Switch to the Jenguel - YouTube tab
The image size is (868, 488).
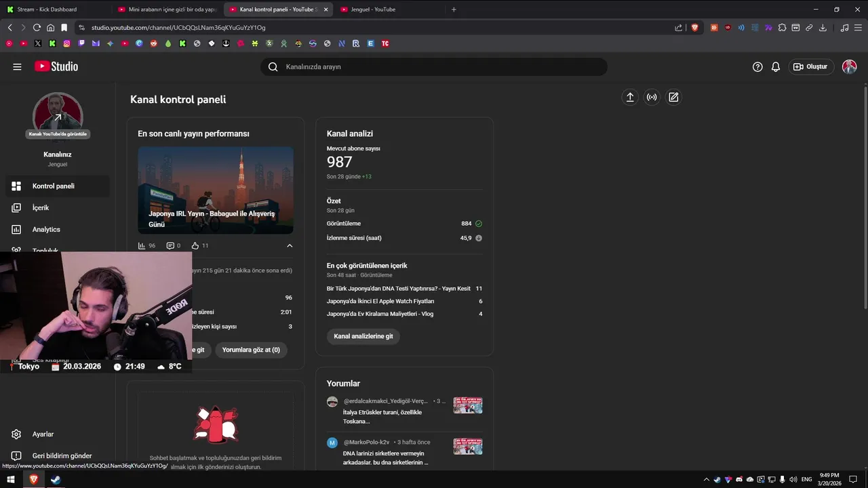pos(390,9)
